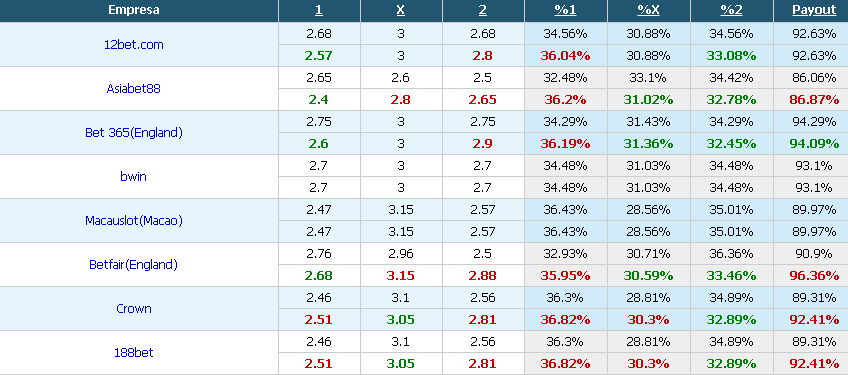Sort table by %X header
The image size is (848, 375).
648,10
